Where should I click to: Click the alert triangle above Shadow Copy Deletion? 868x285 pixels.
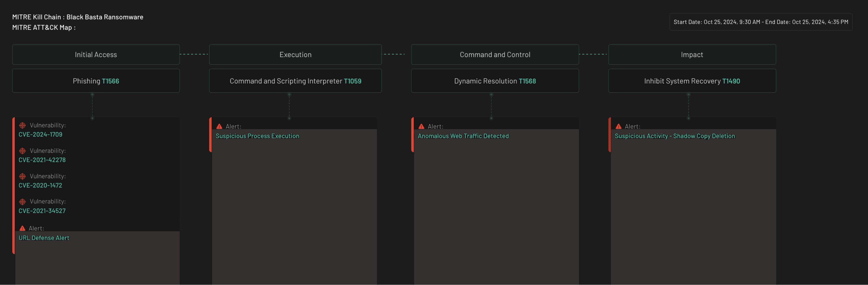[x=618, y=126]
